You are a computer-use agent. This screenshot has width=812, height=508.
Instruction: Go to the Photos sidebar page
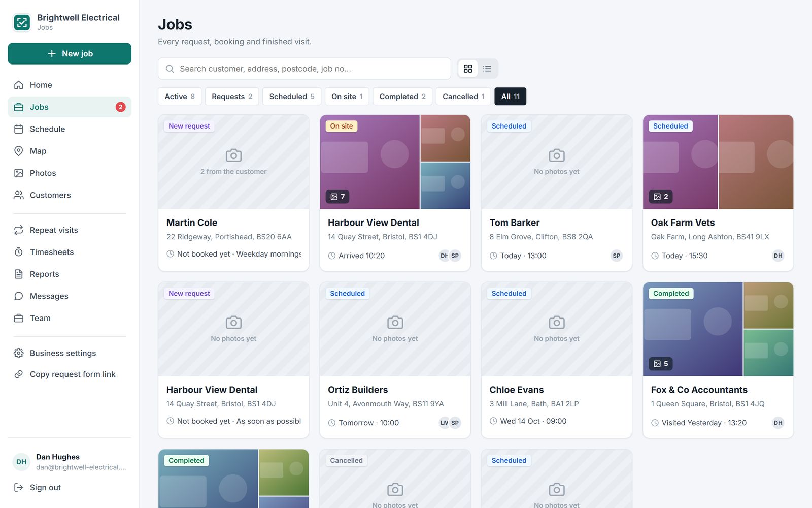tap(70, 173)
